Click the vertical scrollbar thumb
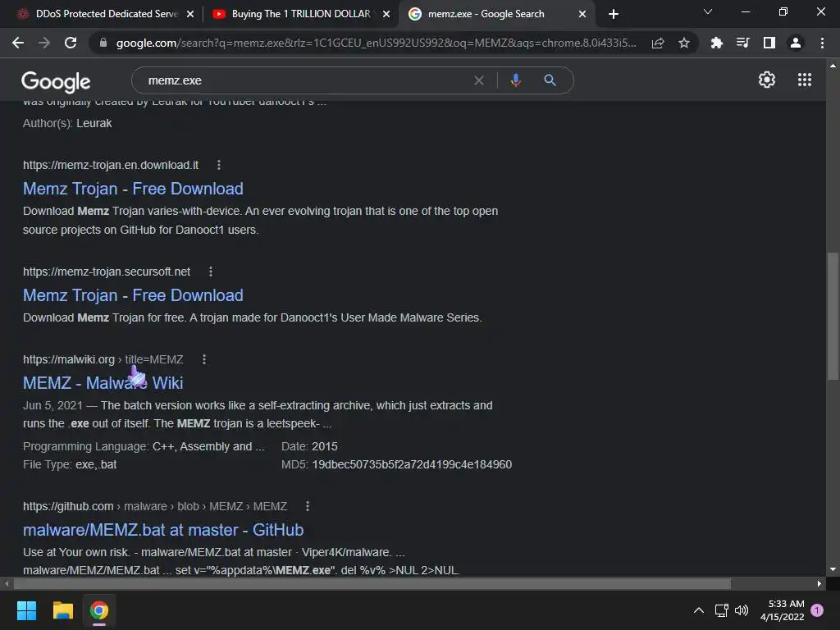 [x=833, y=316]
